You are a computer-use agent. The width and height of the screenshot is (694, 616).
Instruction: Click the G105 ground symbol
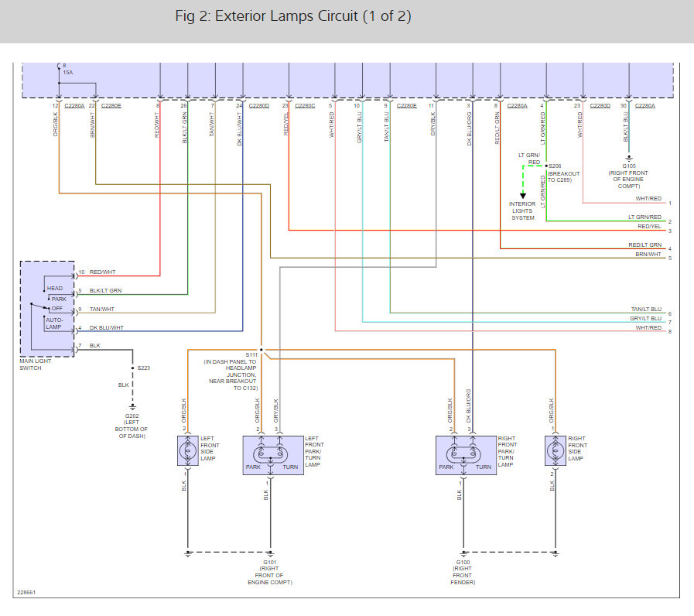pyautogui.click(x=629, y=158)
